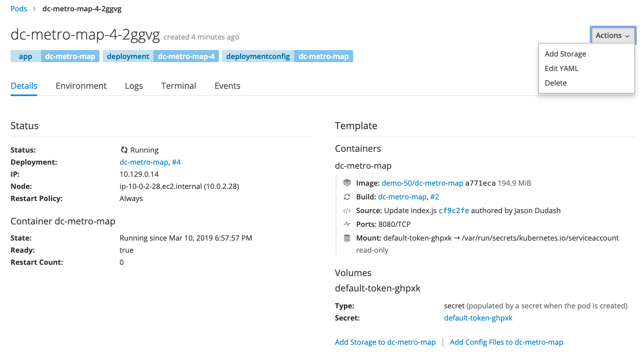Screen dimensions: 644x352
Task: Open demo-50/dc-metro-map image link
Action: pos(422,183)
